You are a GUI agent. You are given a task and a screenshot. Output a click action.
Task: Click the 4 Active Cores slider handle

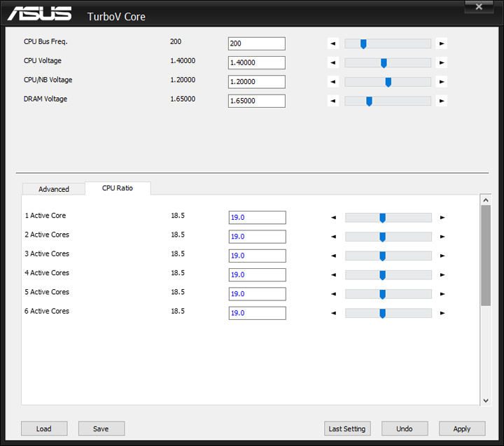click(382, 275)
